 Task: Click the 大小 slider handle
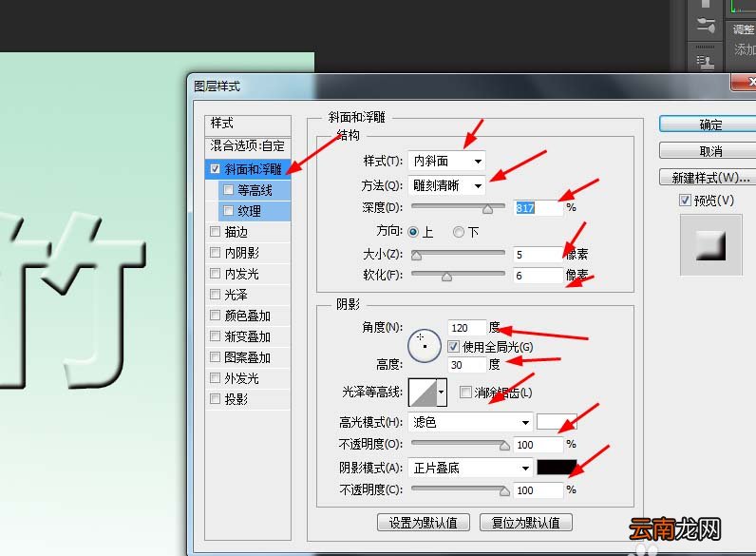(x=416, y=256)
